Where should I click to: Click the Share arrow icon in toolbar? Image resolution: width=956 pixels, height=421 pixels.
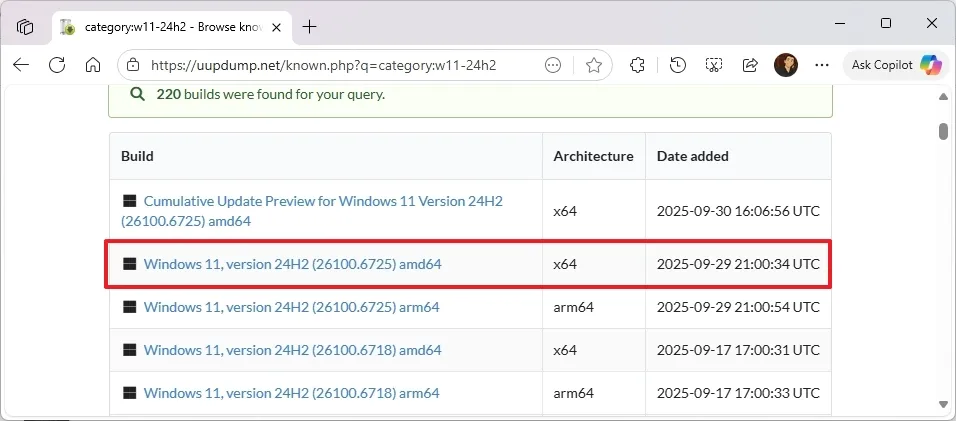click(750, 65)
